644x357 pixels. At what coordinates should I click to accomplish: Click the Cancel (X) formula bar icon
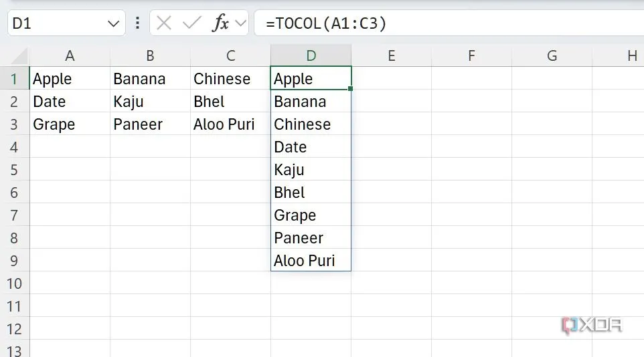coord(164,23)
